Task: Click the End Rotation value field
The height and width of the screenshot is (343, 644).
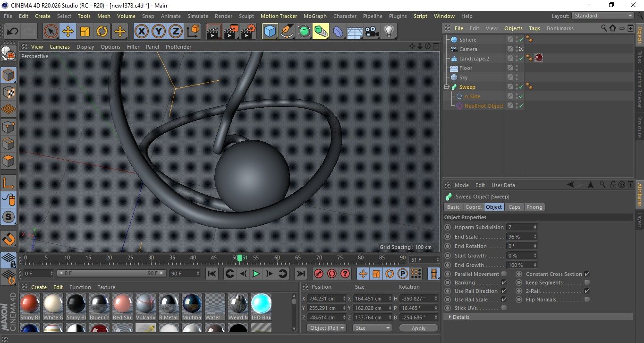Action: tap(519, 246)
